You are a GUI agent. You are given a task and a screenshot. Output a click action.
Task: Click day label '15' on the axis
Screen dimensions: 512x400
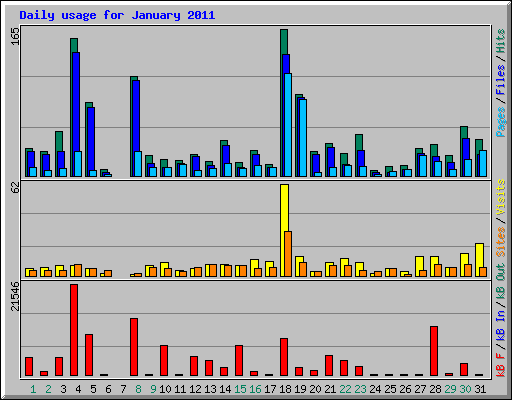click(x=240, y=389)
